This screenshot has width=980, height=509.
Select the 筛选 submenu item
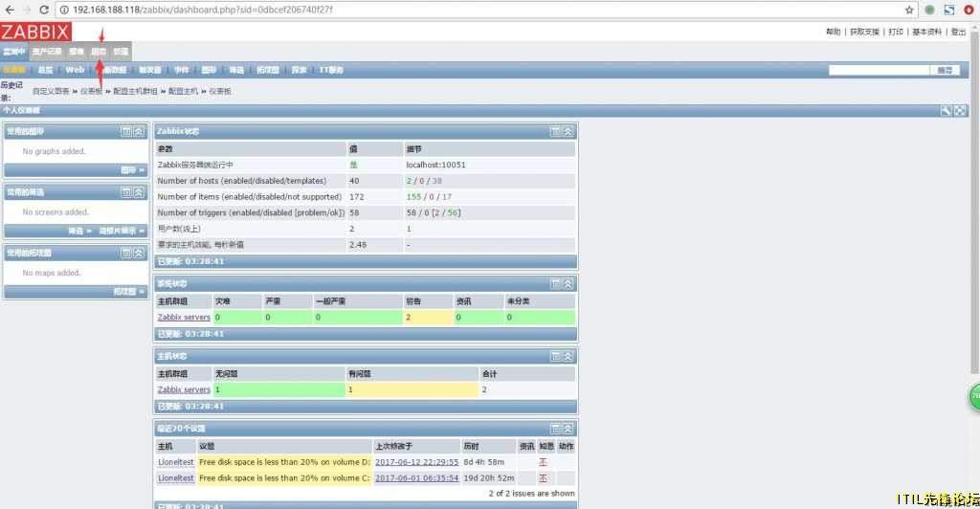click(x=236, y=70)
